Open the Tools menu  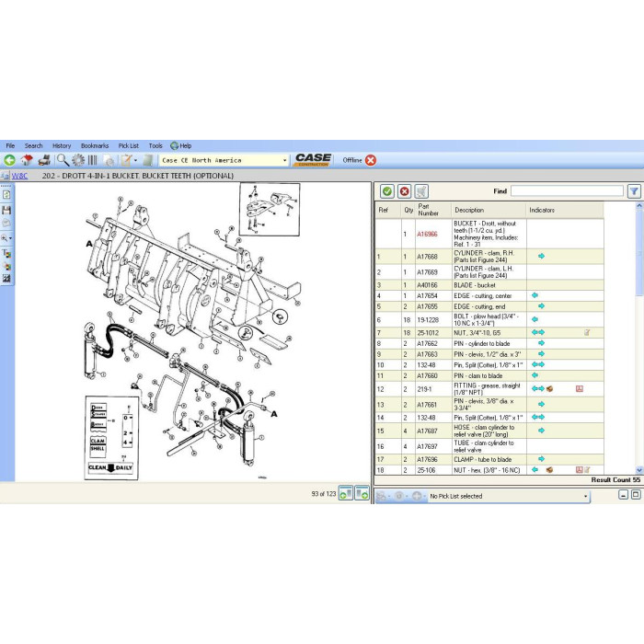point(155,145)
